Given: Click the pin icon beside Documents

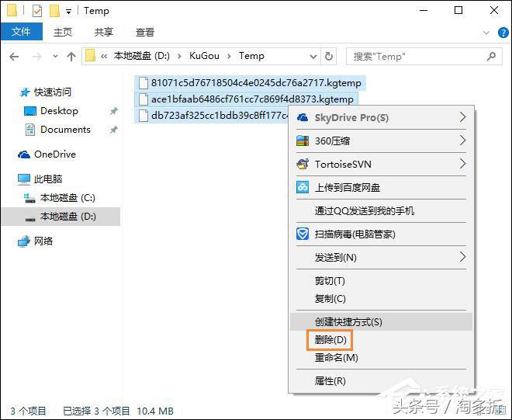Looking at the screenshot, I should pos(113,130).
